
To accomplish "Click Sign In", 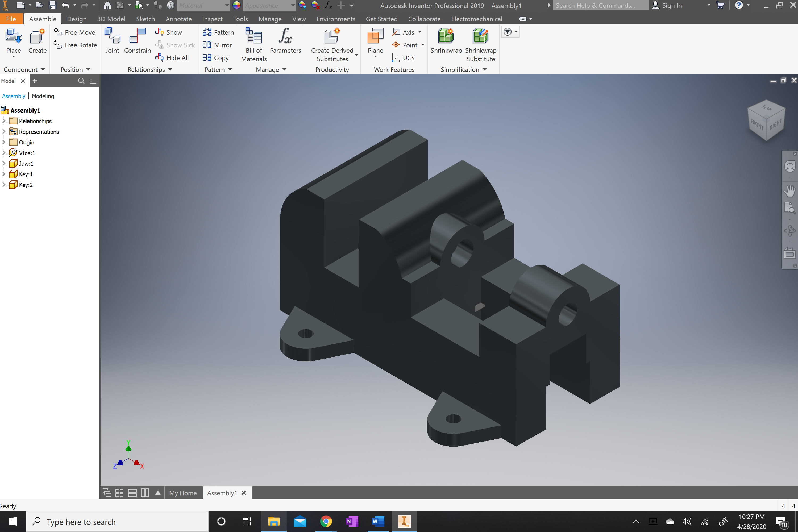I will click(x=667, y=5).
